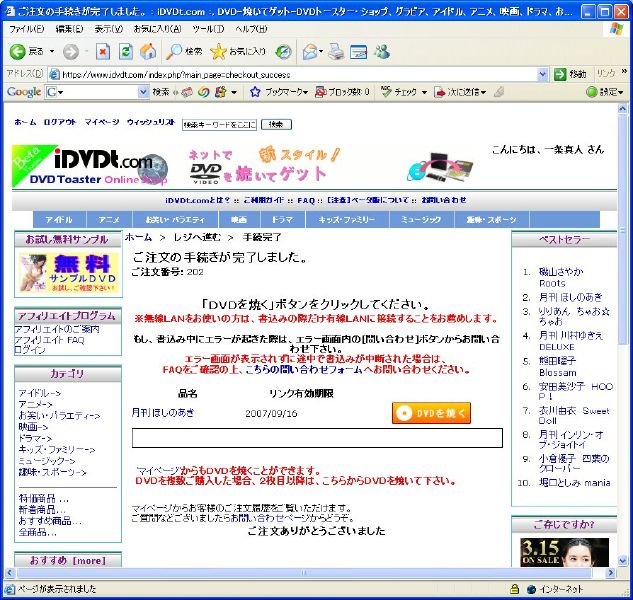Viewport: 633px width, 600px height.
Task: Expand the mail icon dropdown arrow
Action: pos(321,52)
